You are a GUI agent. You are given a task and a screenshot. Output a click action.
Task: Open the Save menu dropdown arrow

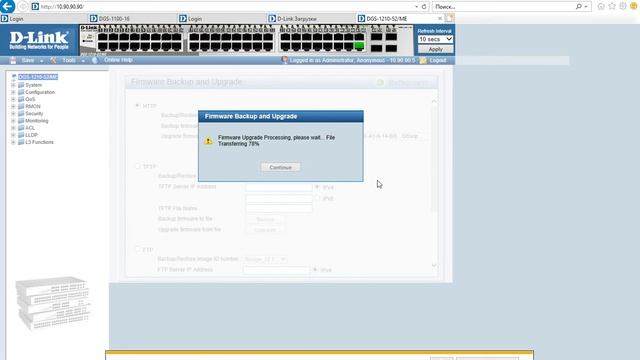point(42,61)
